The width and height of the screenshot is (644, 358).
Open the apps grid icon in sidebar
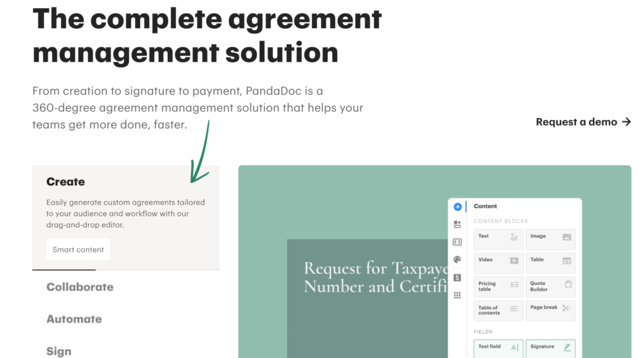point(457,295)
